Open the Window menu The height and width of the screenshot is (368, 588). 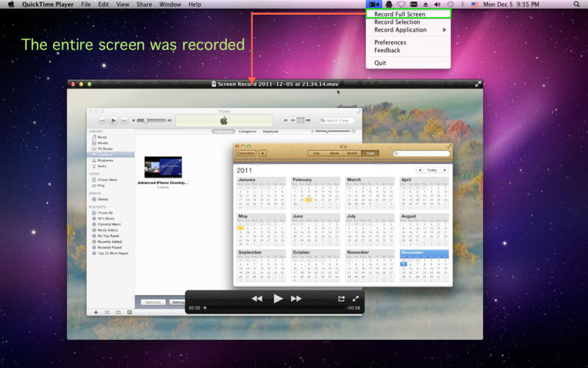coord(171,4)
